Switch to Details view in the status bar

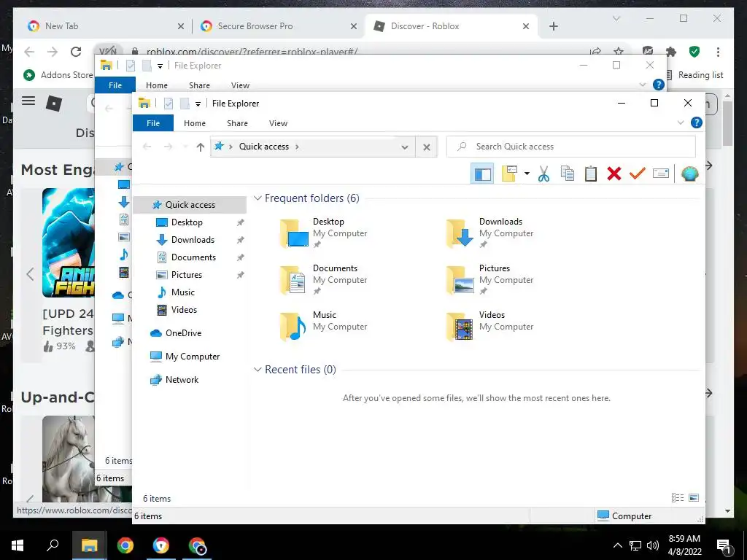click(x=678, y=498)
